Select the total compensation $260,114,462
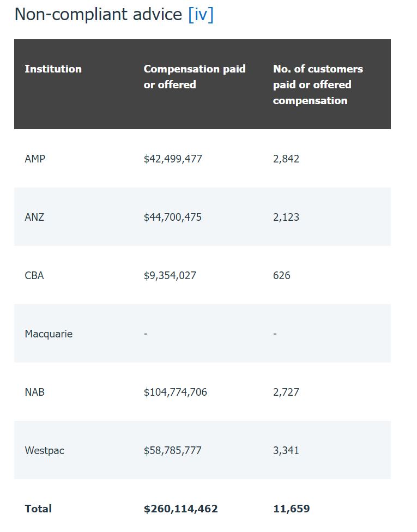 click(181, 509)
